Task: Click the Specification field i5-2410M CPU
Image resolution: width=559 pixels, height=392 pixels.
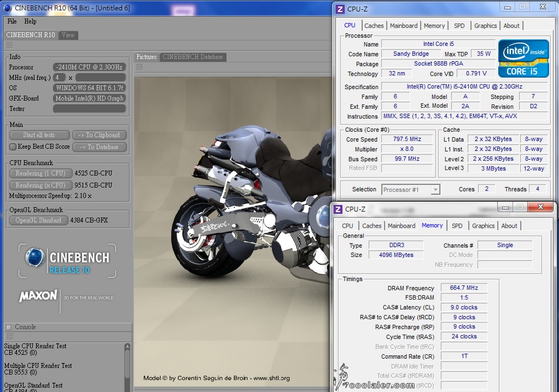Action: tap(464, 86)
